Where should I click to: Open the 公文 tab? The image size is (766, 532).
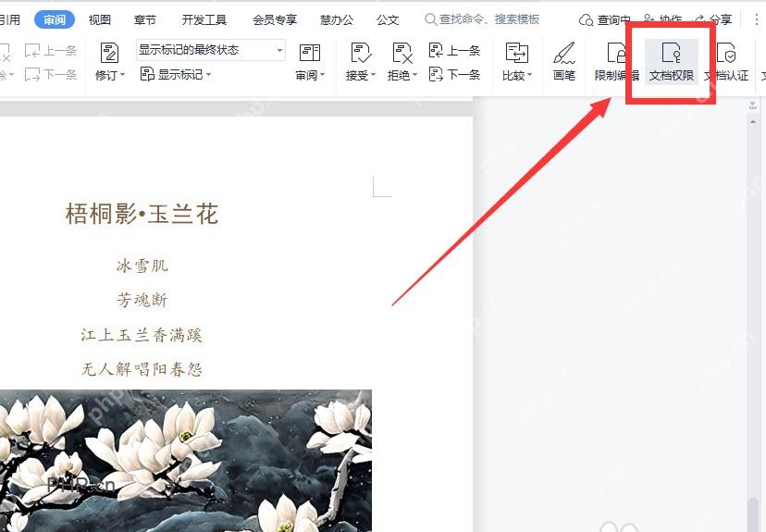pos(388,20)
